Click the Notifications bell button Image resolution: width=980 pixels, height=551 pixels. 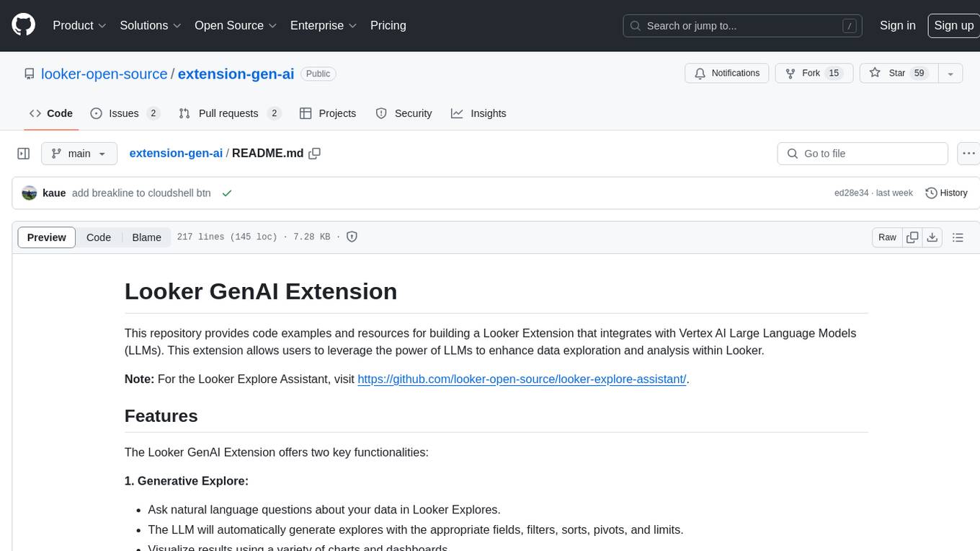pyautogui.click(x=727, y=74)
